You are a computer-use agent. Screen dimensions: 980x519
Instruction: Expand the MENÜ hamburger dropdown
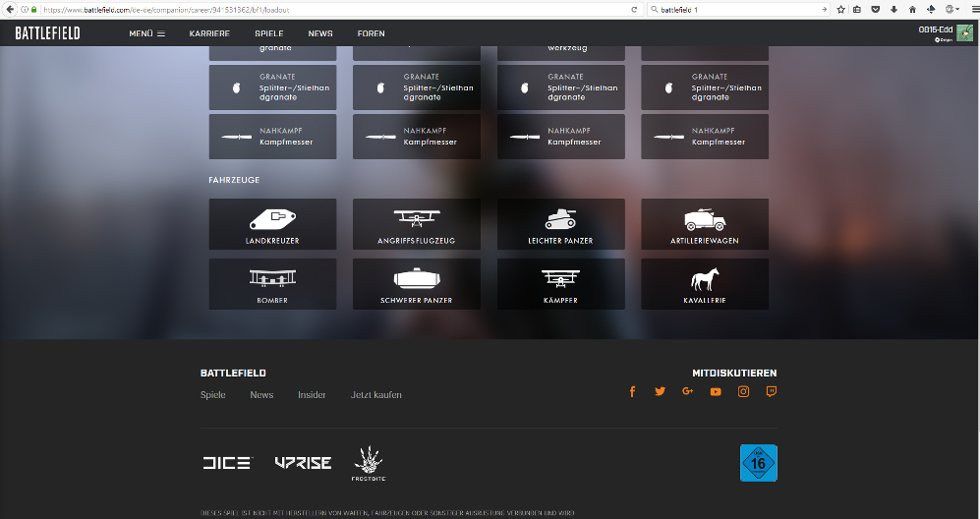tap(147, 33)
